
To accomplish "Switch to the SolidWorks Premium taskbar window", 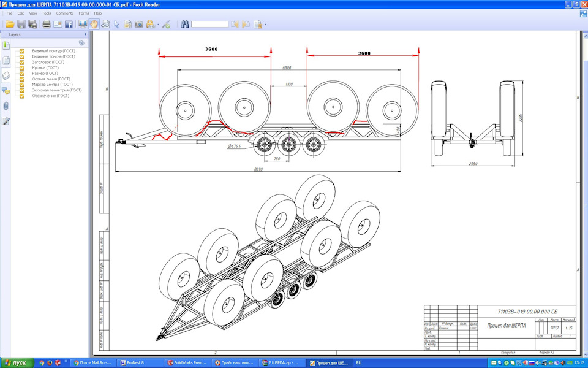I will tap(187, 363).
